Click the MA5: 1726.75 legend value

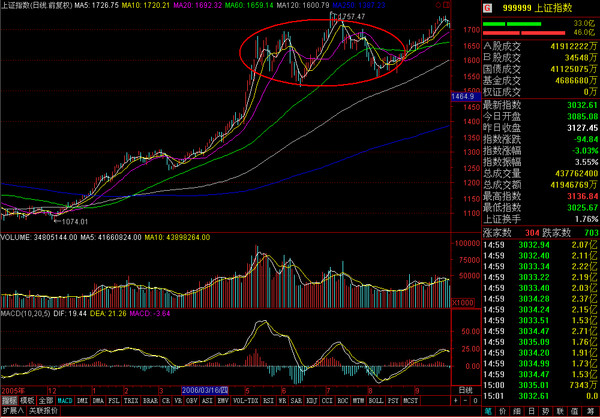(x=97, y=5)
